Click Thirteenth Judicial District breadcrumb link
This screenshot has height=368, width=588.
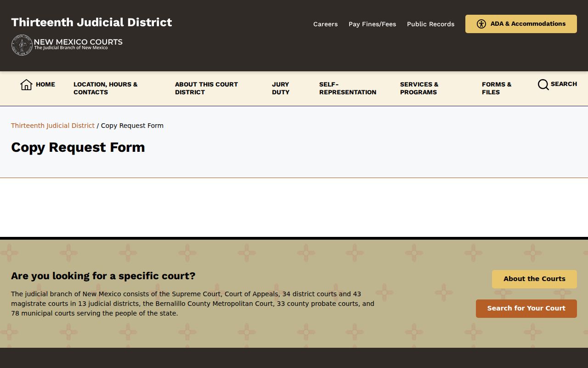(53, 126)
